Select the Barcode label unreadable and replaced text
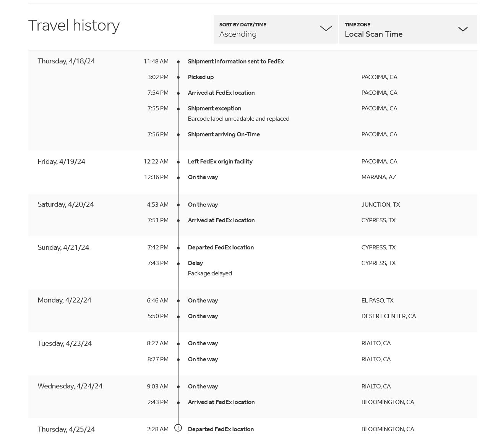This screenshot has width=493, height=448. coord(238,119)
